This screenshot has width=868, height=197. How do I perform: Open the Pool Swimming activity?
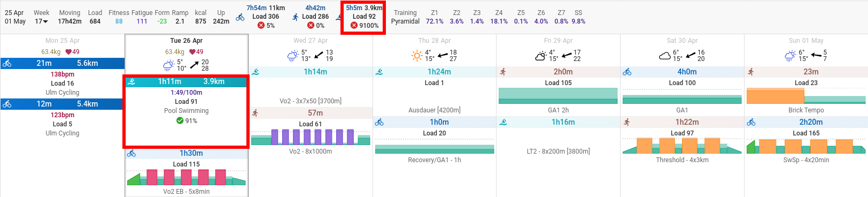pos(186,111)
